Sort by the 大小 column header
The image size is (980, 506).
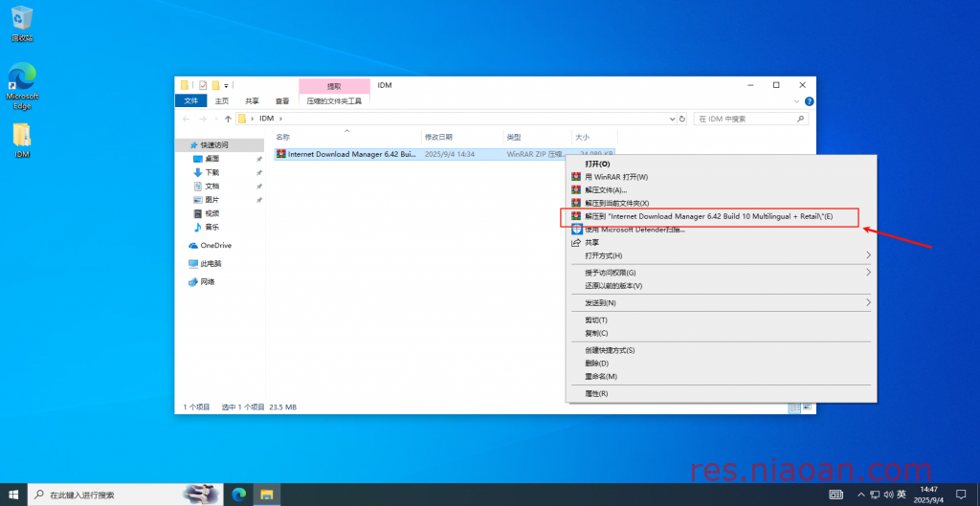pos(594,137)
